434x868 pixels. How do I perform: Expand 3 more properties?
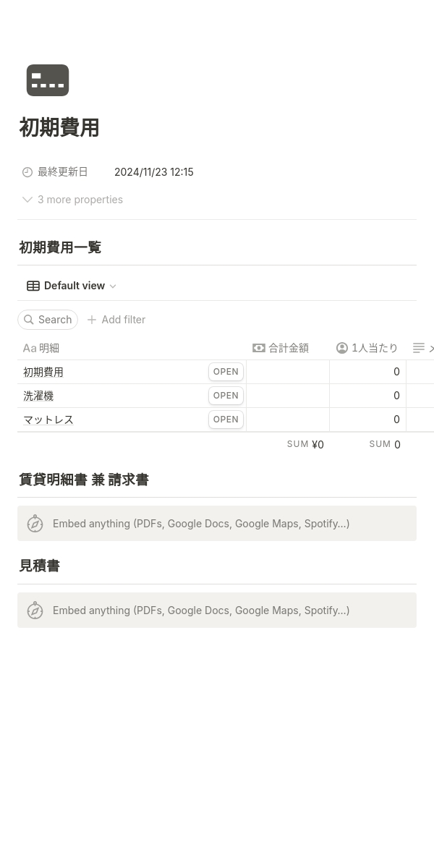(x=72, y=200)
